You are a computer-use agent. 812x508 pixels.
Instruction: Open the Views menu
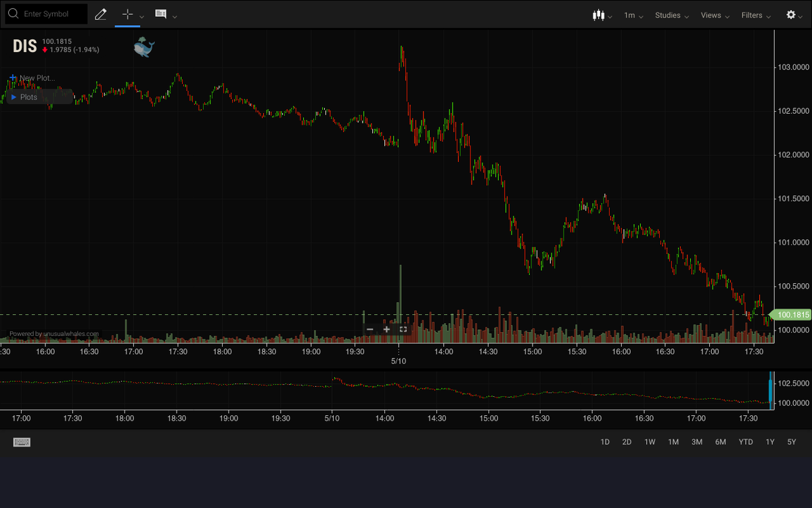pos(713,15)
